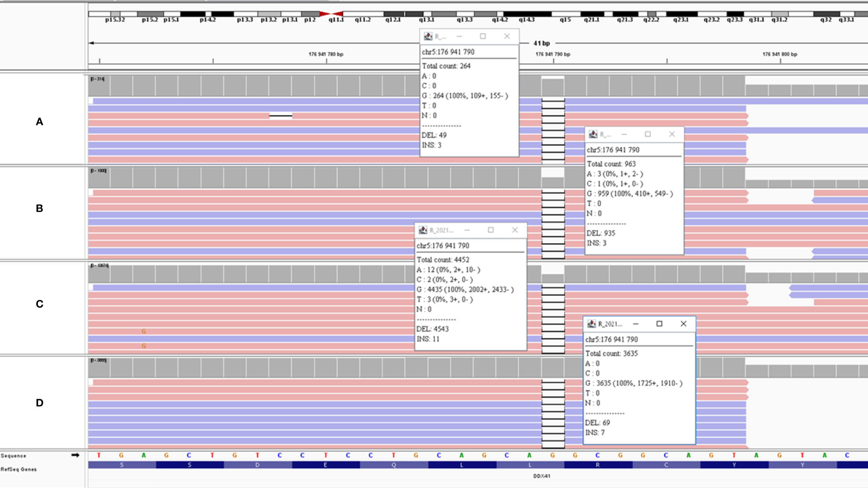
Task: Click the 41 bp span label on the ruler
Action: (x=542, y=43)
